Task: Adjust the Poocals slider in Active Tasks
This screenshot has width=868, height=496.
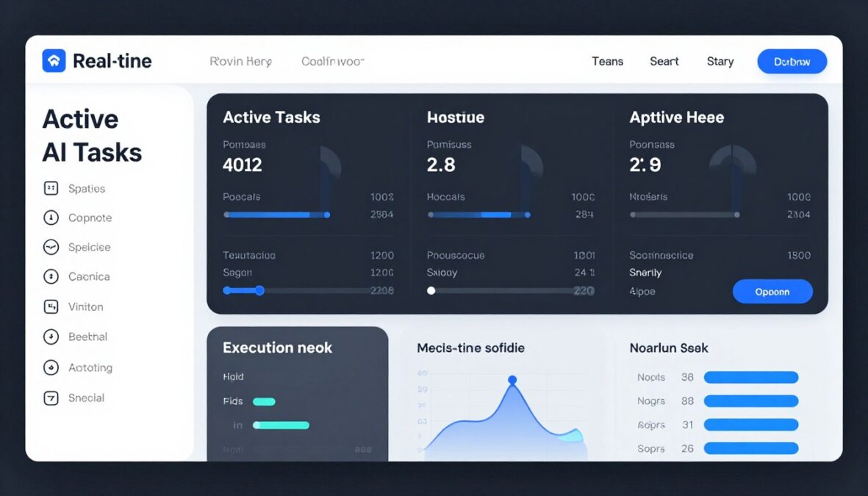Action: point(277,215)
